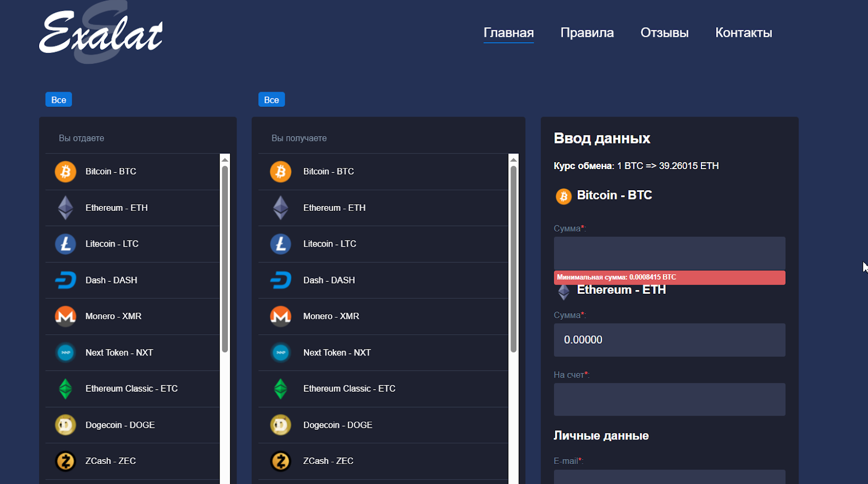Click the Ethereum Classic icon in the "Вы отдаете" list

pos(66,389)
